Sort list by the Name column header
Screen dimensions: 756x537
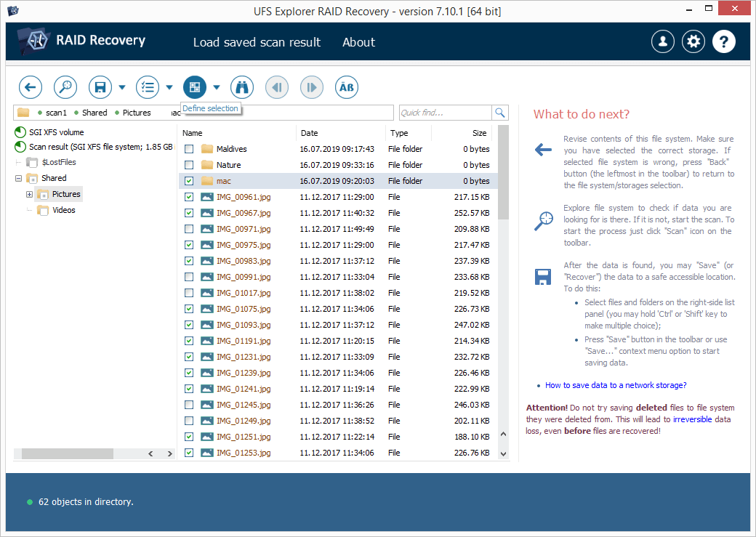(237, 133)
